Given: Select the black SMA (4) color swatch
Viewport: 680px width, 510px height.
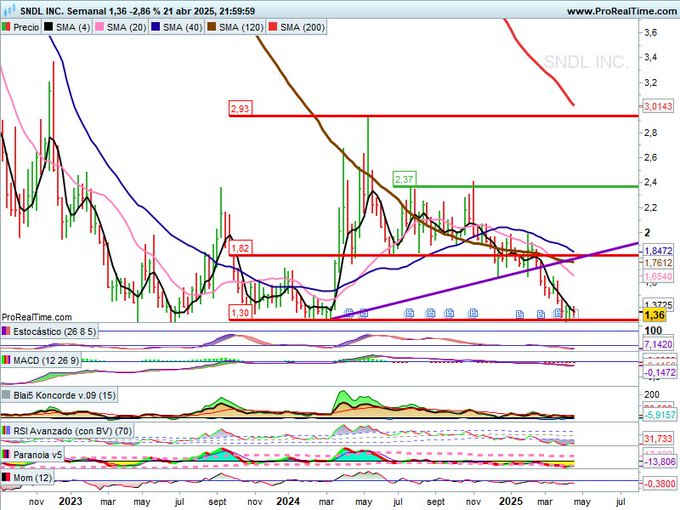Looking at the screenshot, I should point(49,27).
